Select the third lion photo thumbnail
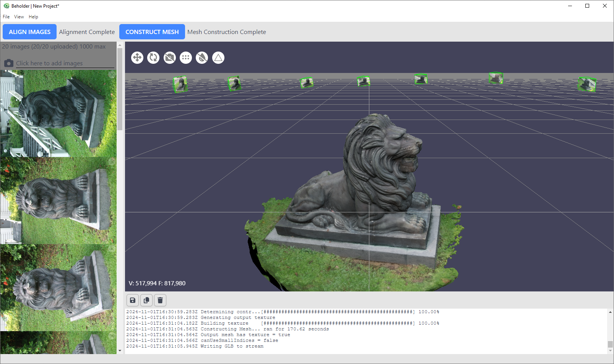The height and width of the screenshot is (364, 614). point(58,288)
